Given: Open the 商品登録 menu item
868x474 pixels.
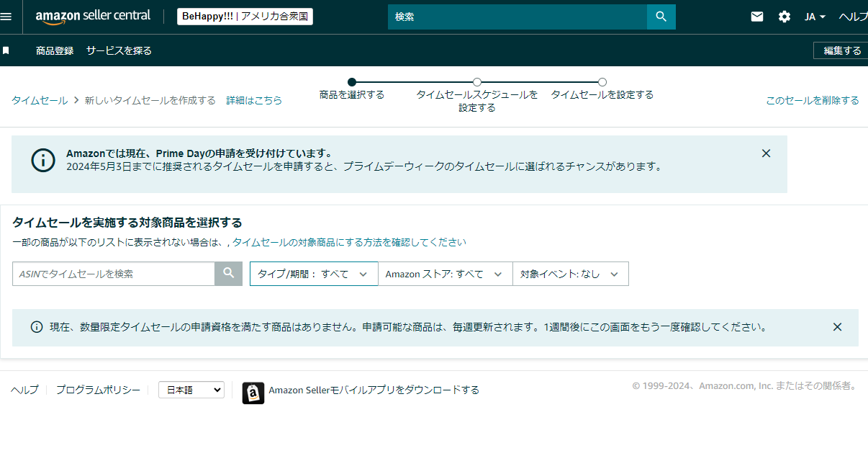Looking at the screenshot, I should pos(55,50).
